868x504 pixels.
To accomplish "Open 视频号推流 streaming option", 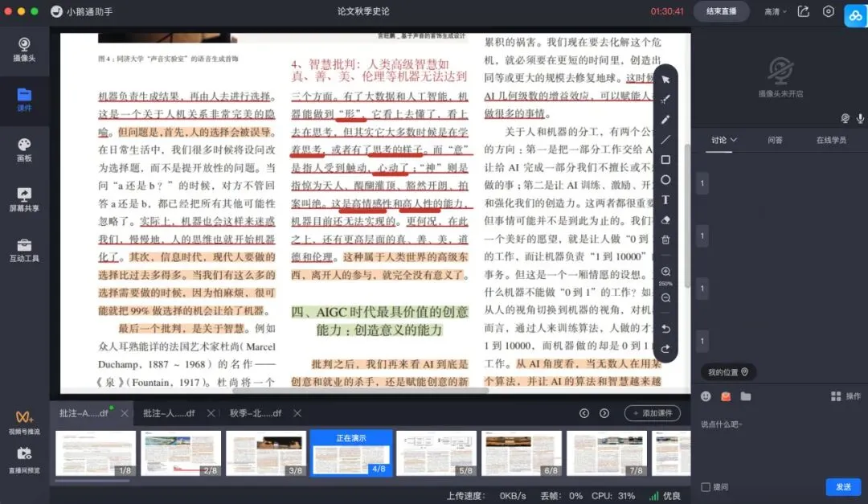I will coord(24,423).
